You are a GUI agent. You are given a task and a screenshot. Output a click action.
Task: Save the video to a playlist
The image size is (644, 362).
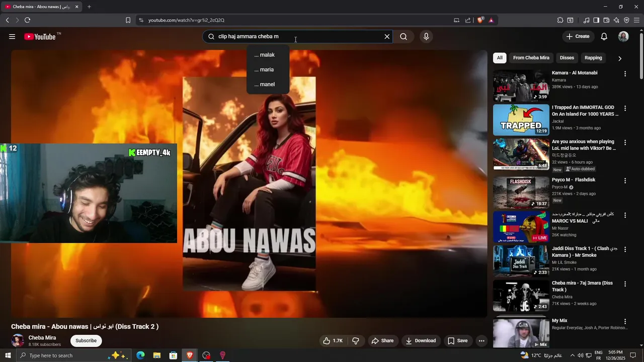tap(458, 341)
